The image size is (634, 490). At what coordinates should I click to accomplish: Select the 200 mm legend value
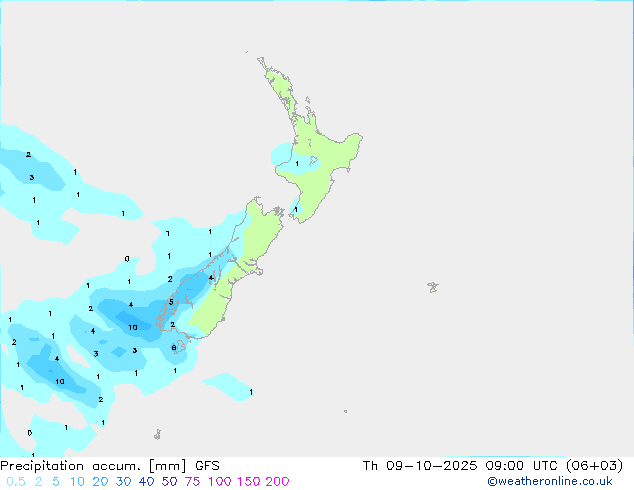[277, 482]
